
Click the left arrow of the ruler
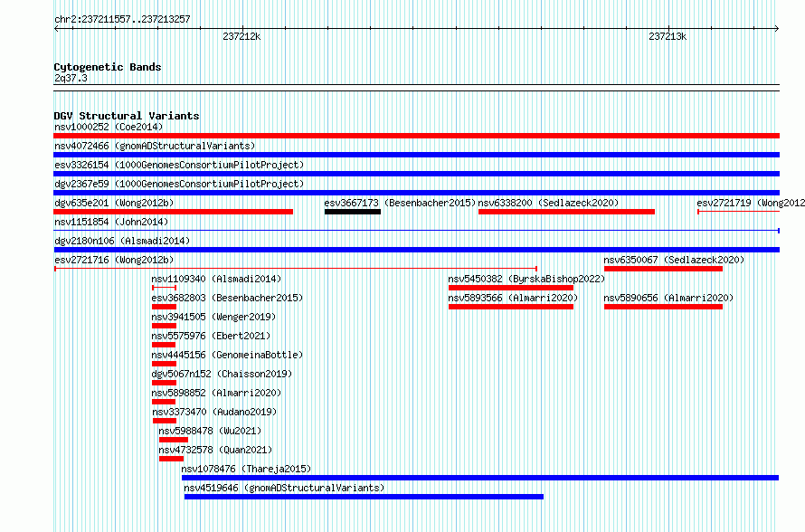coord(56,29)
